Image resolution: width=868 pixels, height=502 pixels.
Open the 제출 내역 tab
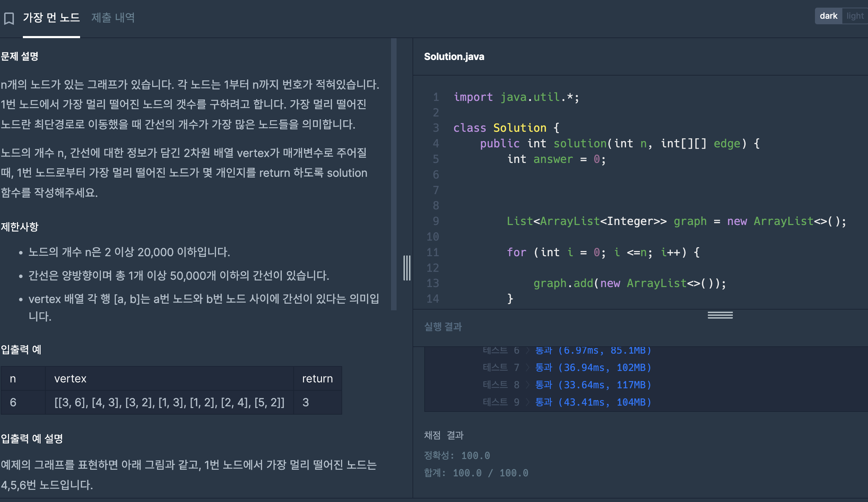point(113,17)
